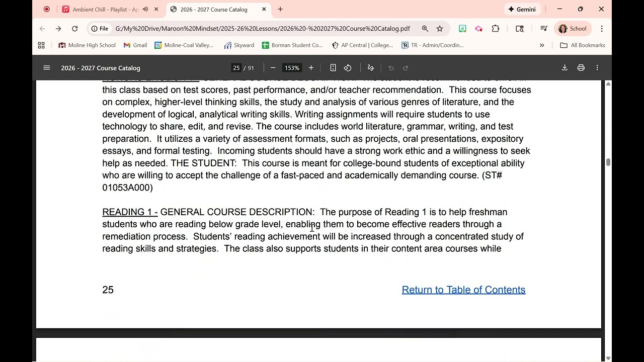
Task: Open the School profile button
Action: tap(573, 29)
